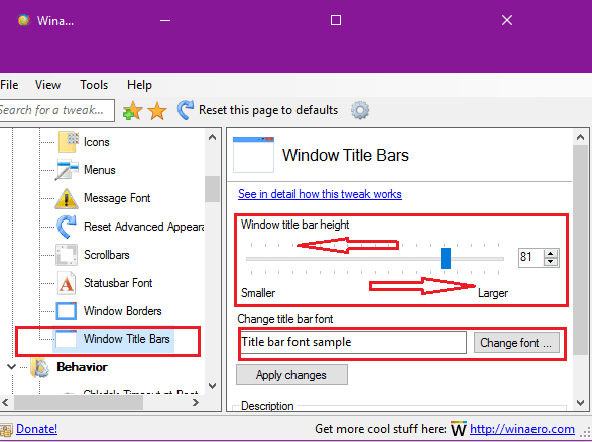Increase title bar height with up spinner

pyautogui.click(x=551, y=254)
